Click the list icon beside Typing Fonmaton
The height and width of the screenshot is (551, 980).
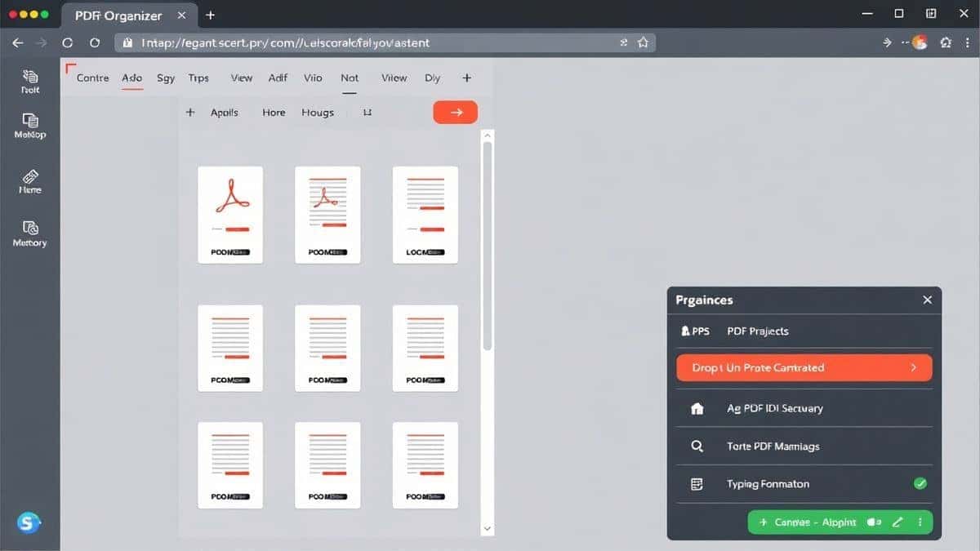pos(697,484)
